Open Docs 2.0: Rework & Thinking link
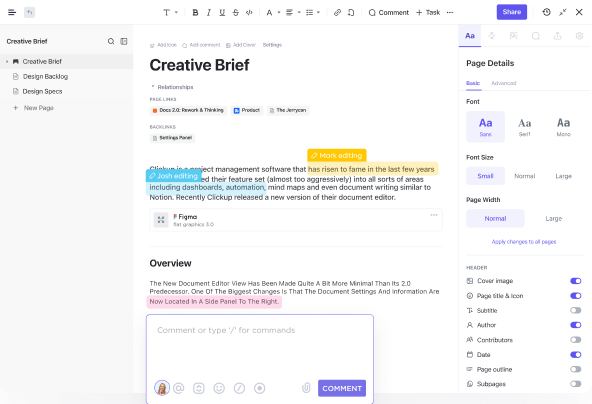This screenshot has width=592, height=404. (x=188, y=110)
